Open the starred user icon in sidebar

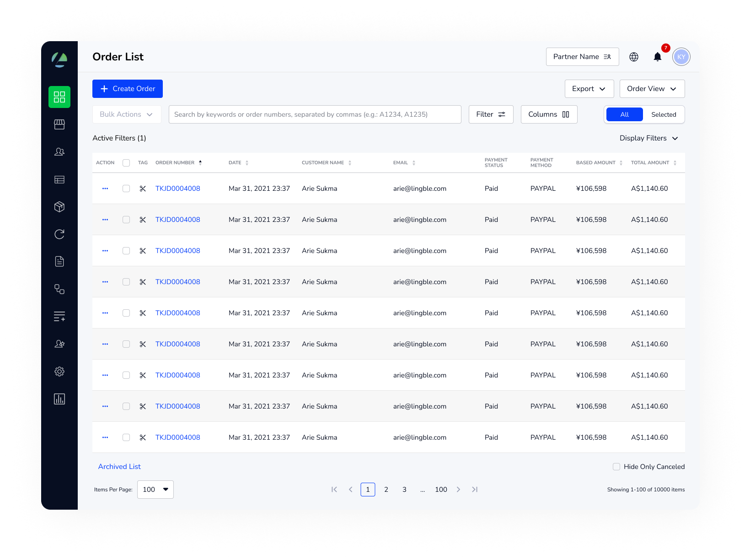tap(59, 344)
